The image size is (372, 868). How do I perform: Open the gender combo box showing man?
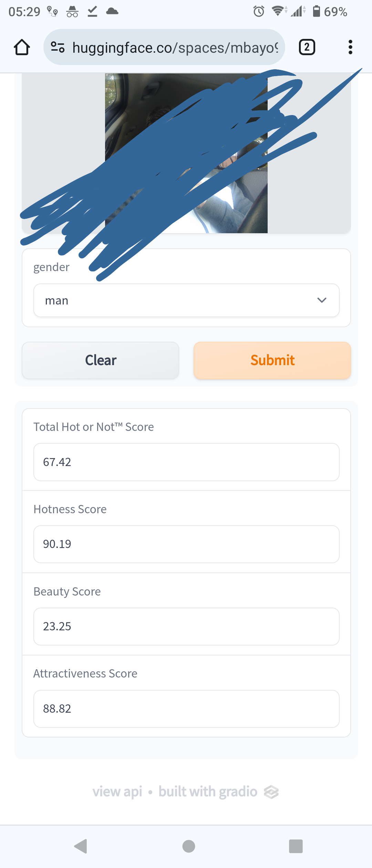(186, 300)
